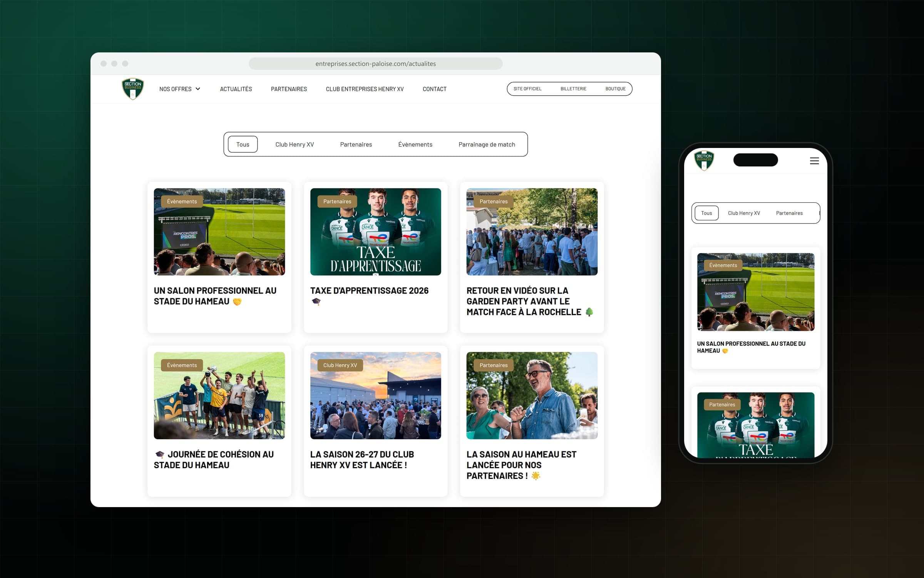The image size is (924, 578).
Task: Open the Actualités menu item
Action: pos(236,89)
